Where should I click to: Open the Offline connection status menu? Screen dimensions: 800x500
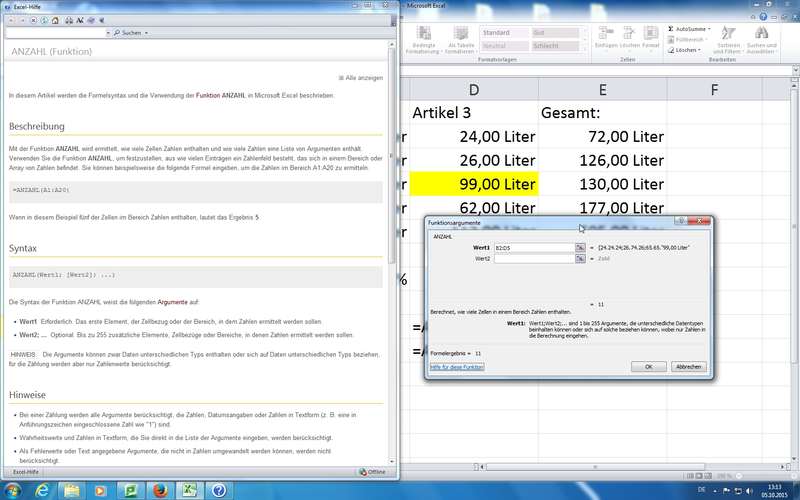(373, 471)
